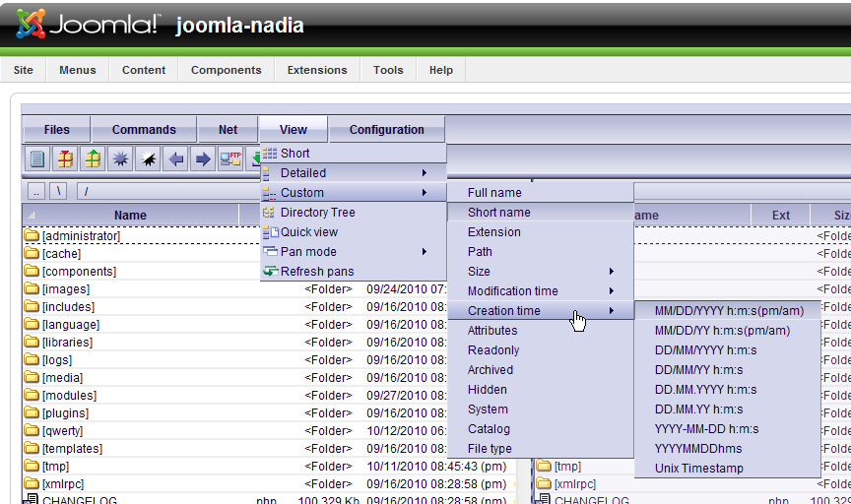851x504 pixels.
Task: Expand the Creation time submenu
Action: 541,311
